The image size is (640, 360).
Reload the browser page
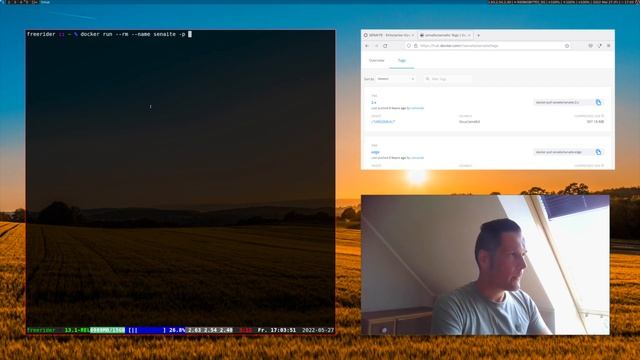385,46
